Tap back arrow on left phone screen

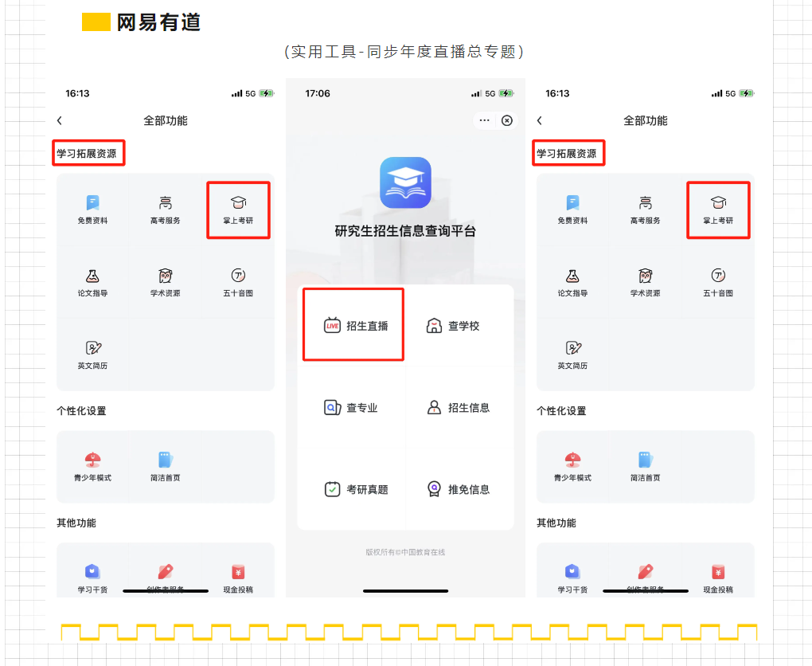60,121
